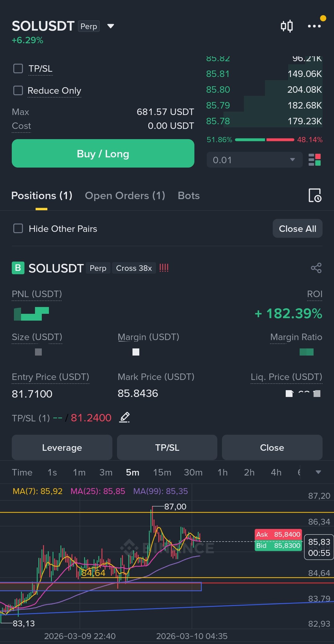Open the order history icon
The image size is (334, 644).
[315, 195]
